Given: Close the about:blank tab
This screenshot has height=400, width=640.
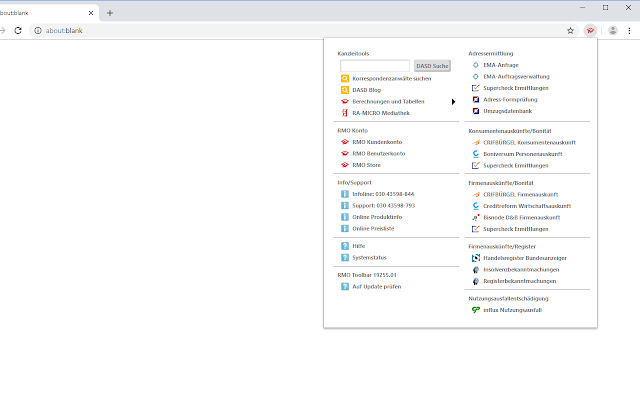Looking at the screenshot, I should [x=91, y=13].
